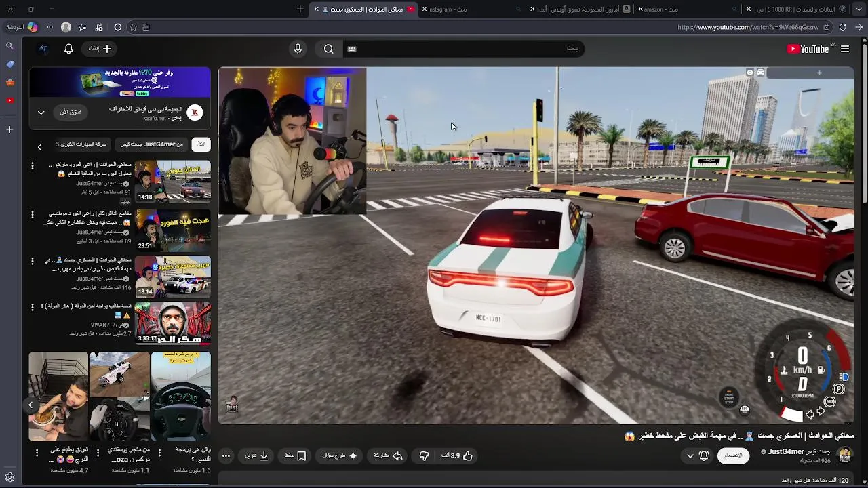Open YouTube shortcut in browser sidebar
Screen dimensions: 868x488
pyautogui.click(x=9, y=100)
